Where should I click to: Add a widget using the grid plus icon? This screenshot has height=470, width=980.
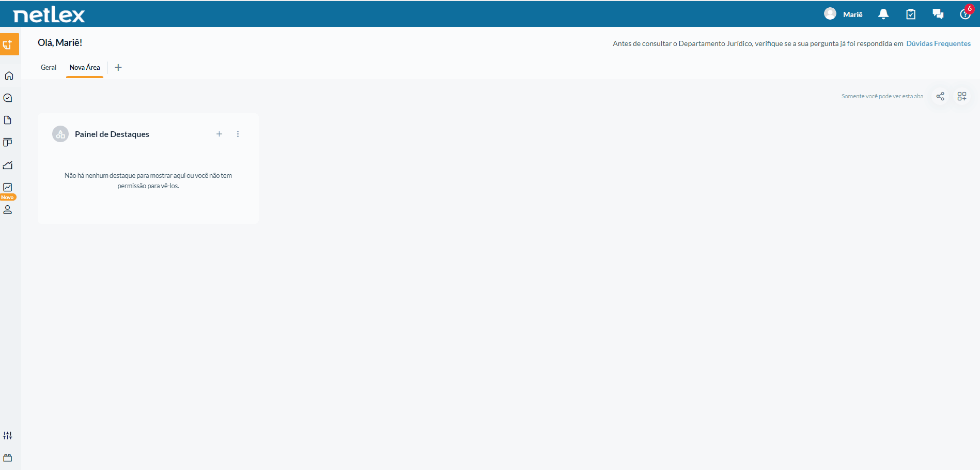point(962,96)
